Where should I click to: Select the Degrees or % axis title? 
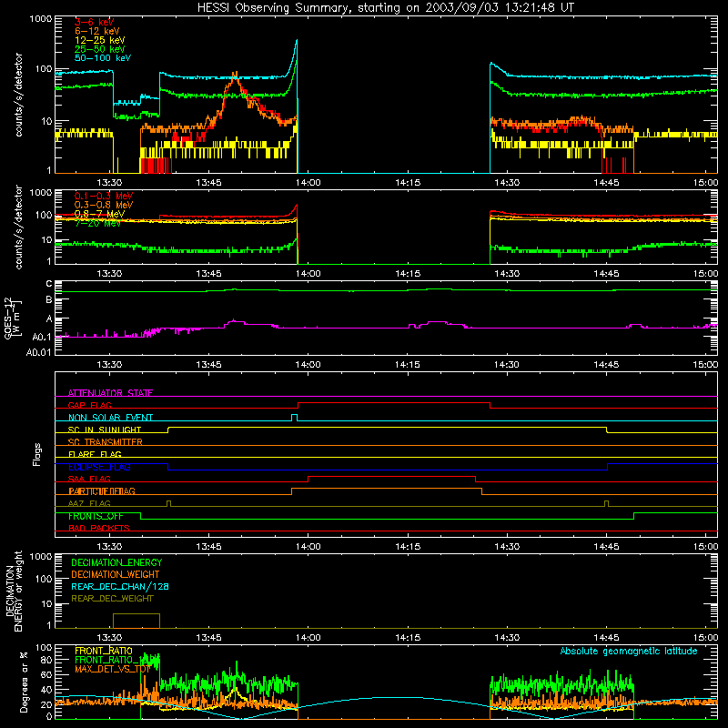pyautogui.click(x=24, y=682)
